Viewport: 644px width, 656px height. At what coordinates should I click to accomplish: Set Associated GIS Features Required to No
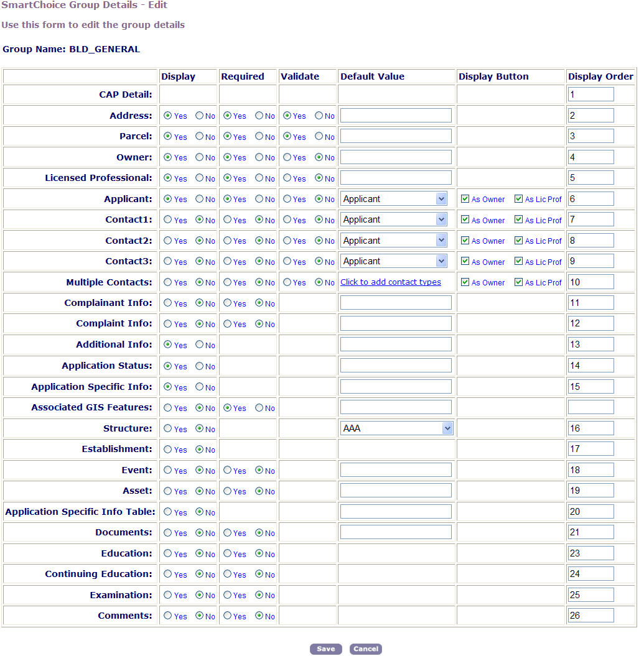coord(259,408)
